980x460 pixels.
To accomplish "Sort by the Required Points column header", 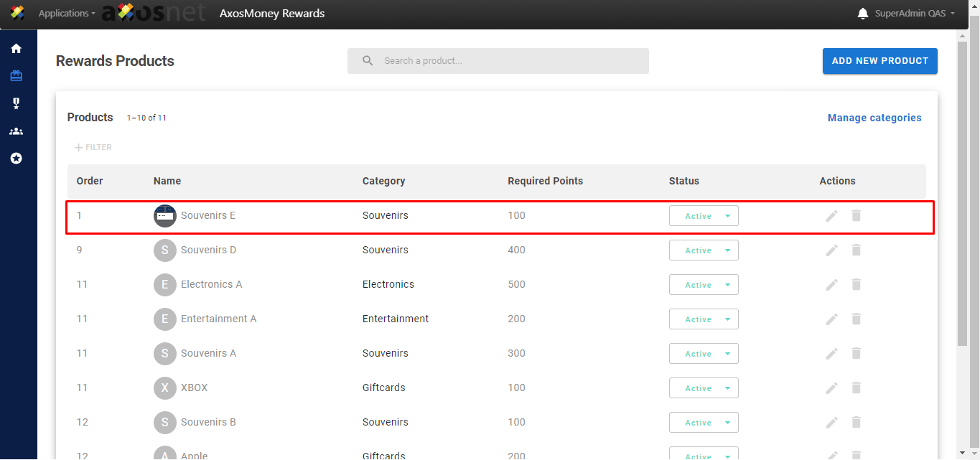I will coord(545,181).
